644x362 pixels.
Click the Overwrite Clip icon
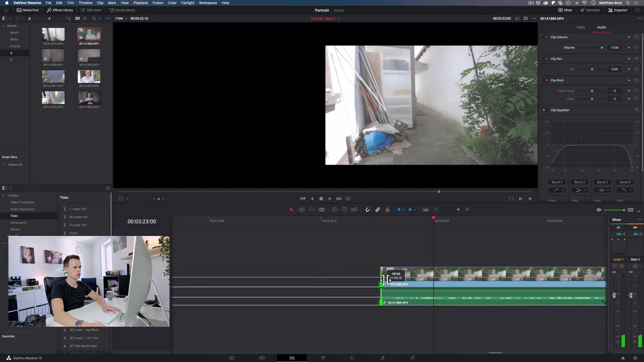(x=344, y=209)
